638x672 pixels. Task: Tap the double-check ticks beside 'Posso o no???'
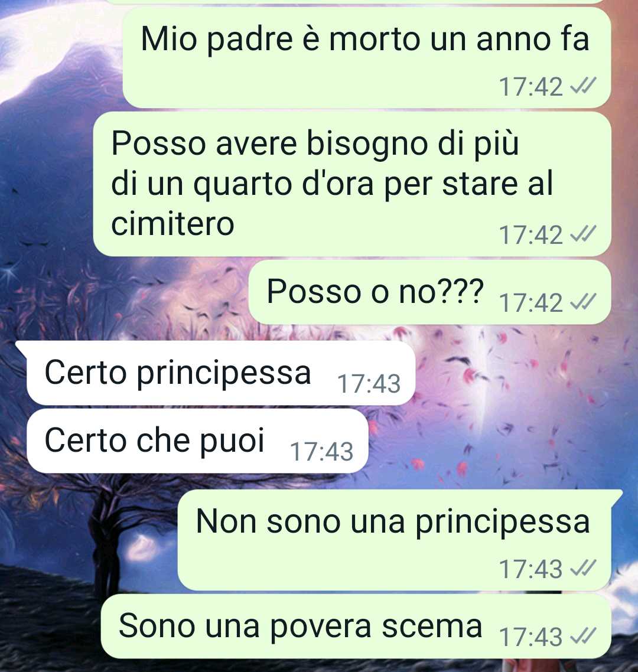(582, 302)
